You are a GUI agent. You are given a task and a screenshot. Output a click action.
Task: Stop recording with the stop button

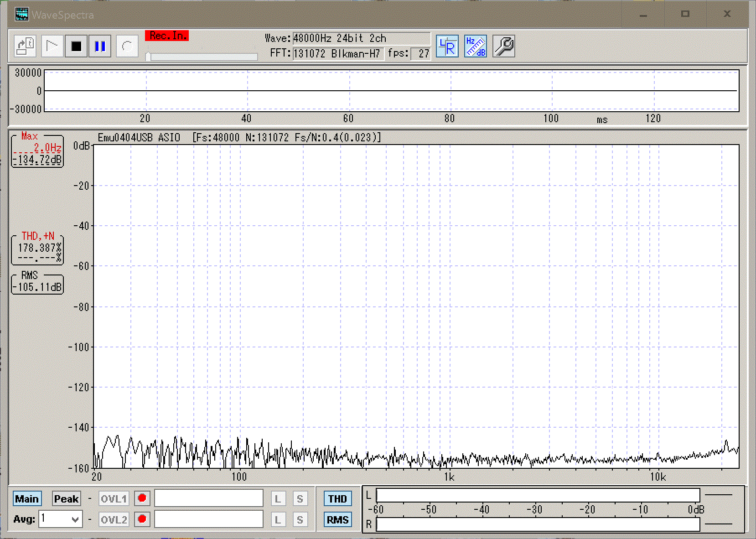click(76, 46)
